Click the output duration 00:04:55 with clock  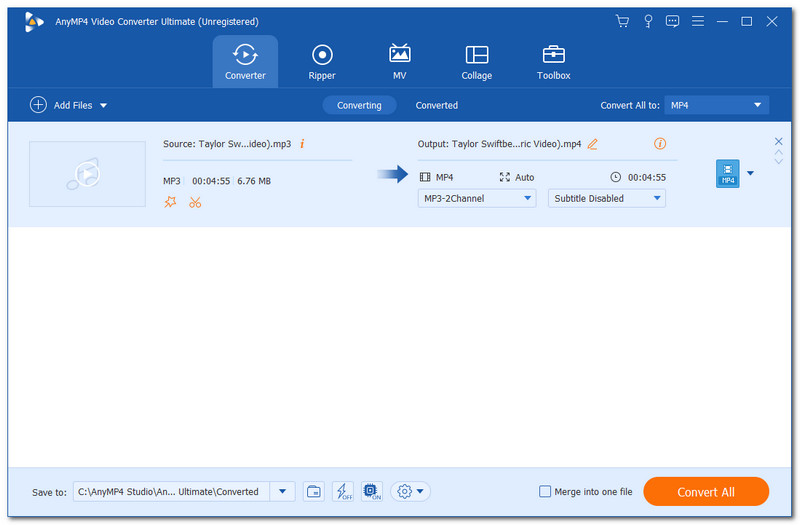[638, 177]
